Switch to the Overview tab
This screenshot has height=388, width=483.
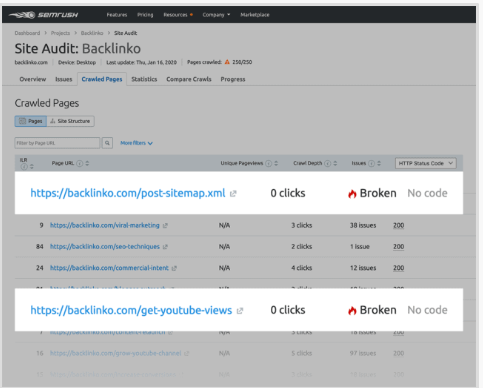coord(33,79)
